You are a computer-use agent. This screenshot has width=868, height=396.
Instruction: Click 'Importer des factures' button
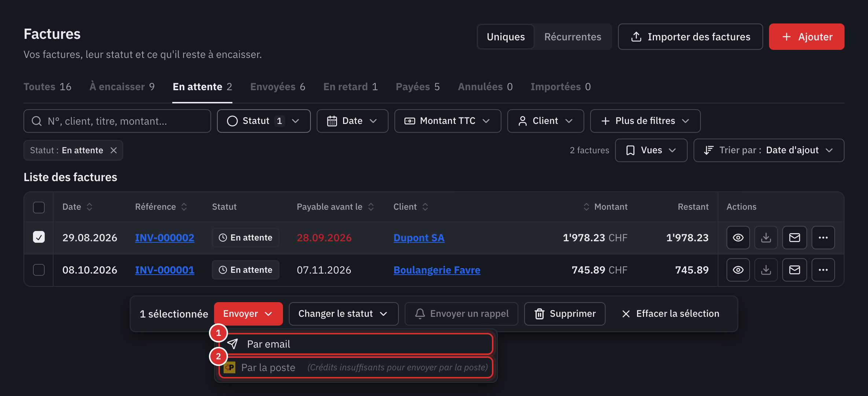[690, 37]
